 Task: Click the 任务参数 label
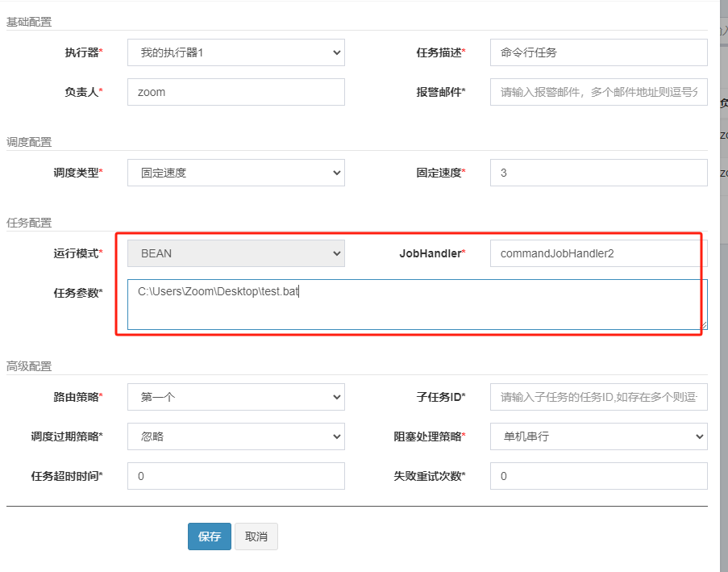[x=78, y=293]
